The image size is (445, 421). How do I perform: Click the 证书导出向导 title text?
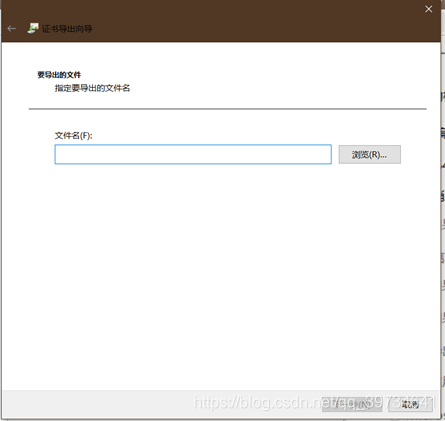coord(67,29)
